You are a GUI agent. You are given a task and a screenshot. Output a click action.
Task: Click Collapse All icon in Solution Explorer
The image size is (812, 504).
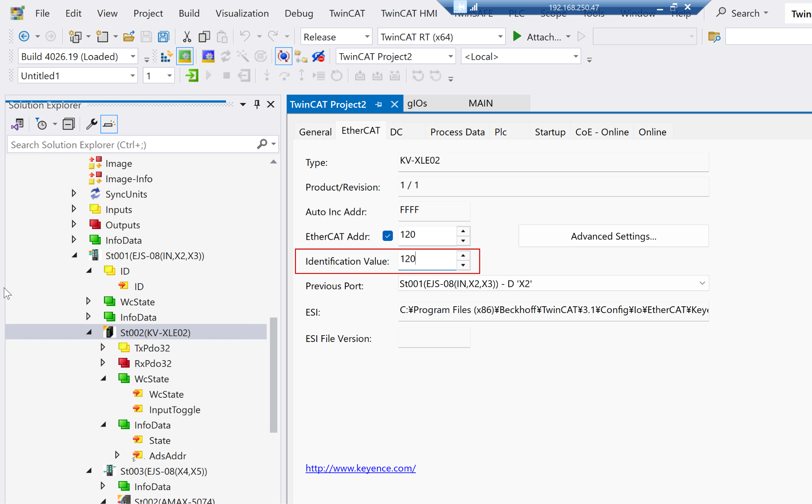coord(69,124)
